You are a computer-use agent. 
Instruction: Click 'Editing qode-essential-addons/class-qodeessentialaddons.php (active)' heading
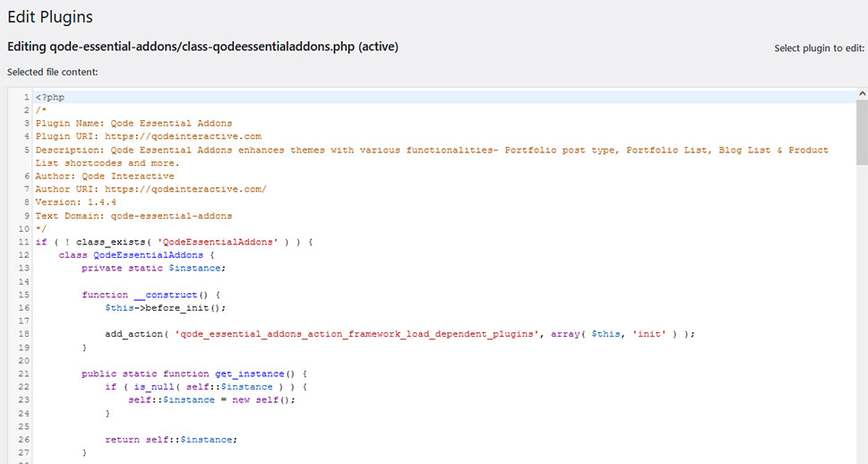point(202,47)
